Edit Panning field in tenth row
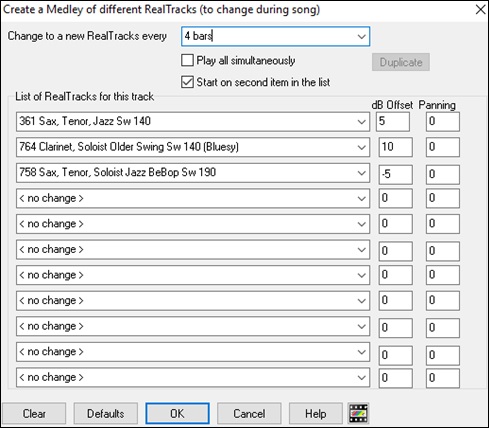Viewport: 489px width, 428px height. pos(443,355)
